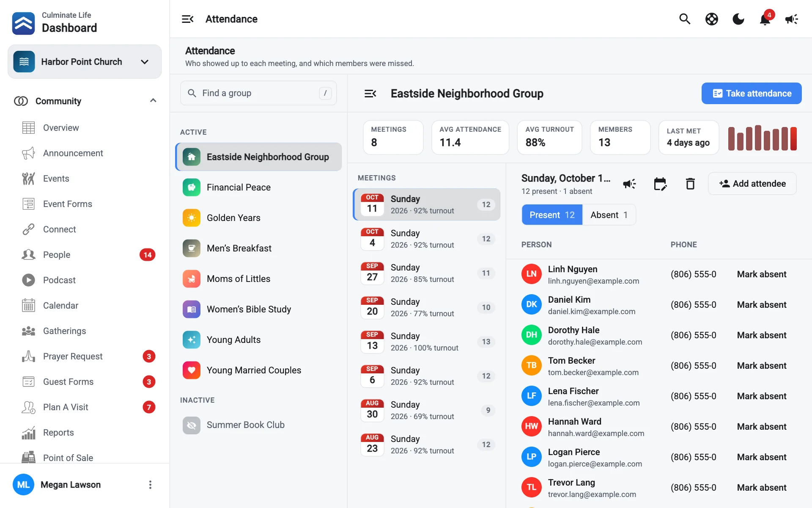Click the Add attendee button
This screenshot has height=508, width=812.
[x=752, y=184]
